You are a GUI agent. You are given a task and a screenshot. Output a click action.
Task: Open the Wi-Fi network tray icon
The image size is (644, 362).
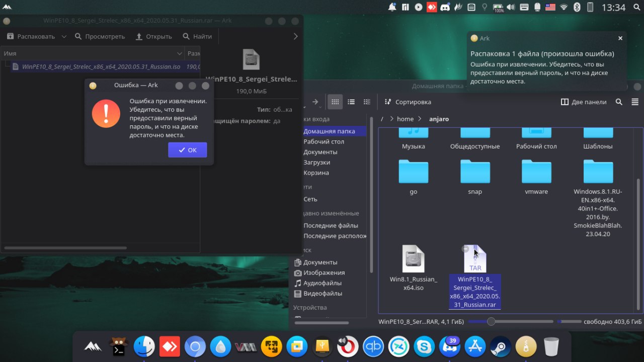564,7
